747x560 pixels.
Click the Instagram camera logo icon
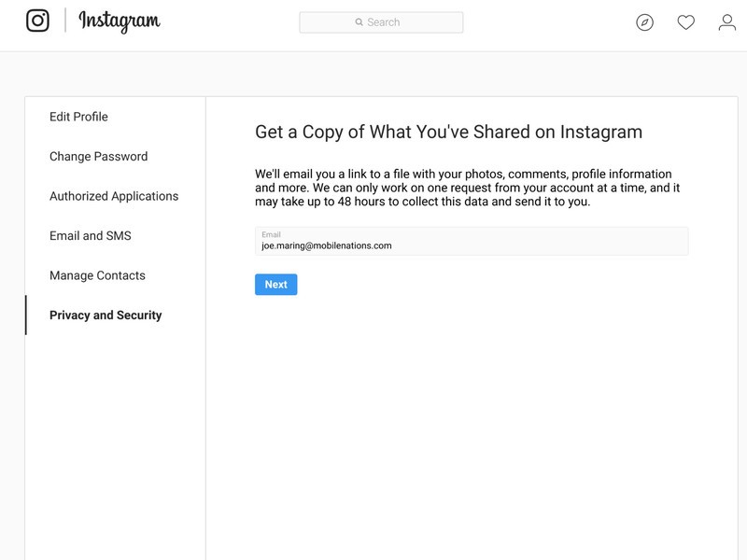tap(37, 21)
